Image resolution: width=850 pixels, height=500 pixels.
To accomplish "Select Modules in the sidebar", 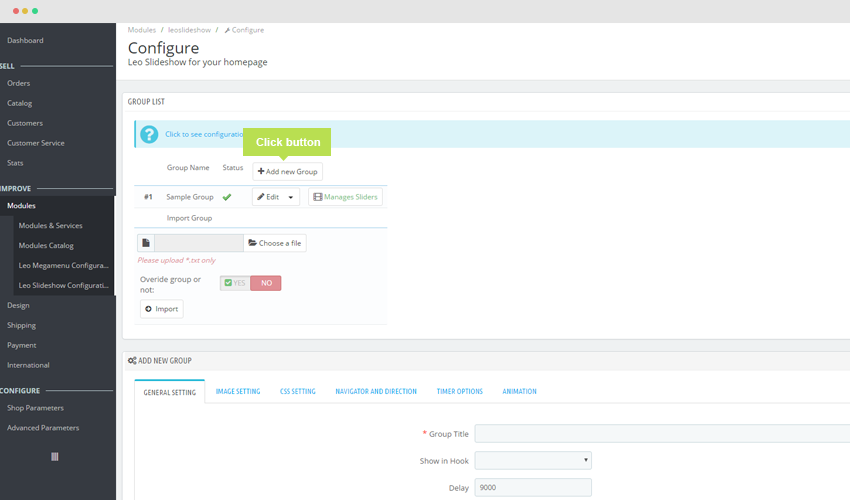I will (21, 206).
